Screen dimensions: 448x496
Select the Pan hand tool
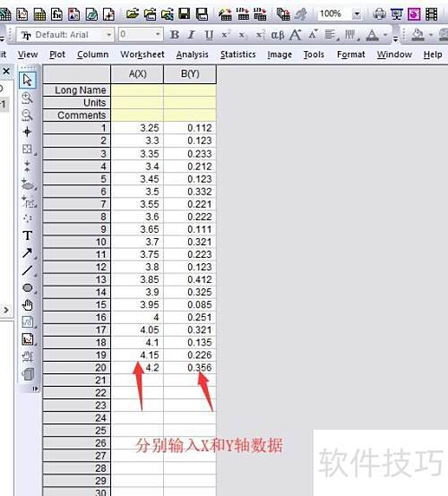tap(28, 305)
